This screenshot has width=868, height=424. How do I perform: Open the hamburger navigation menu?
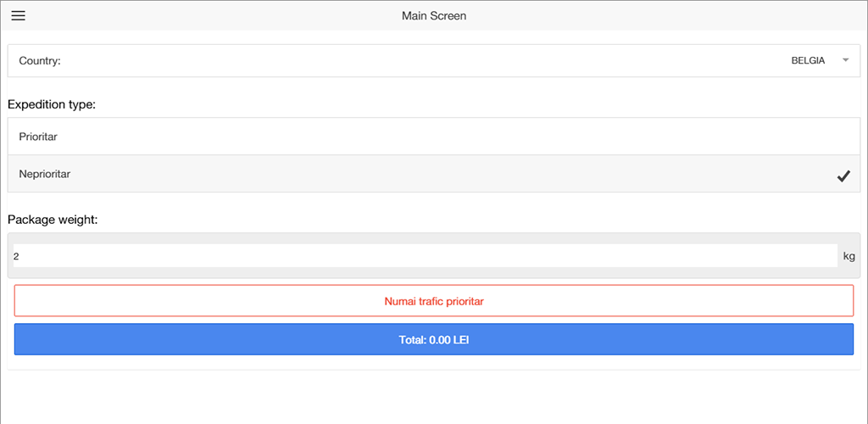pos(18,16)
